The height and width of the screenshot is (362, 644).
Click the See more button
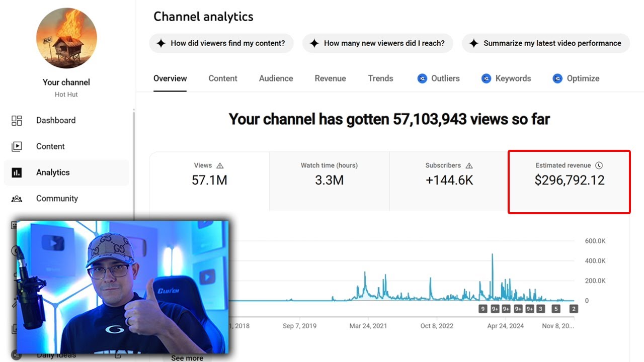point(187,358)
